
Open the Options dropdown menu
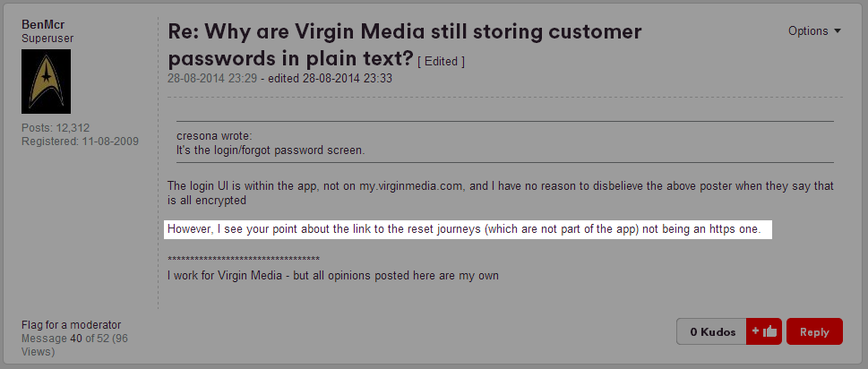814,30
